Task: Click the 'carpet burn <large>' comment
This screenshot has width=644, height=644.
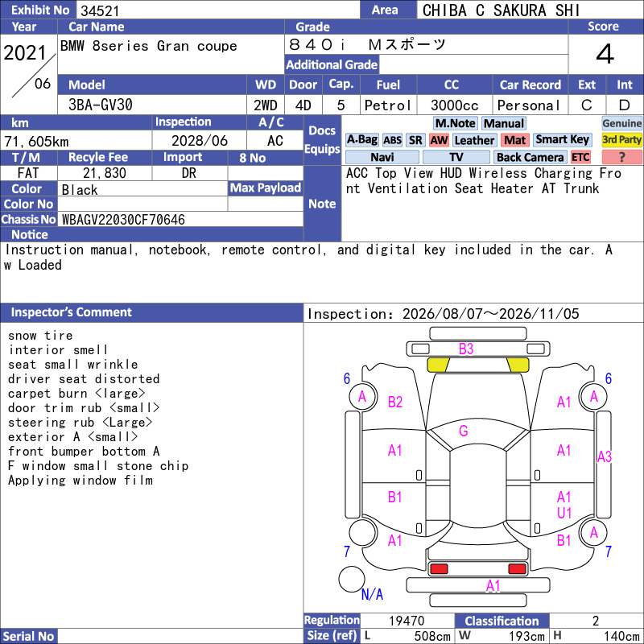Action: coord(76,394)
